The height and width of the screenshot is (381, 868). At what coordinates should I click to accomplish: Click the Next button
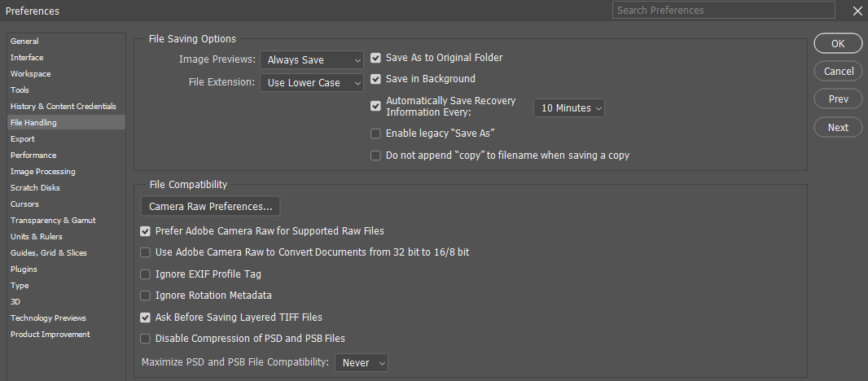(x=838, y=127)
